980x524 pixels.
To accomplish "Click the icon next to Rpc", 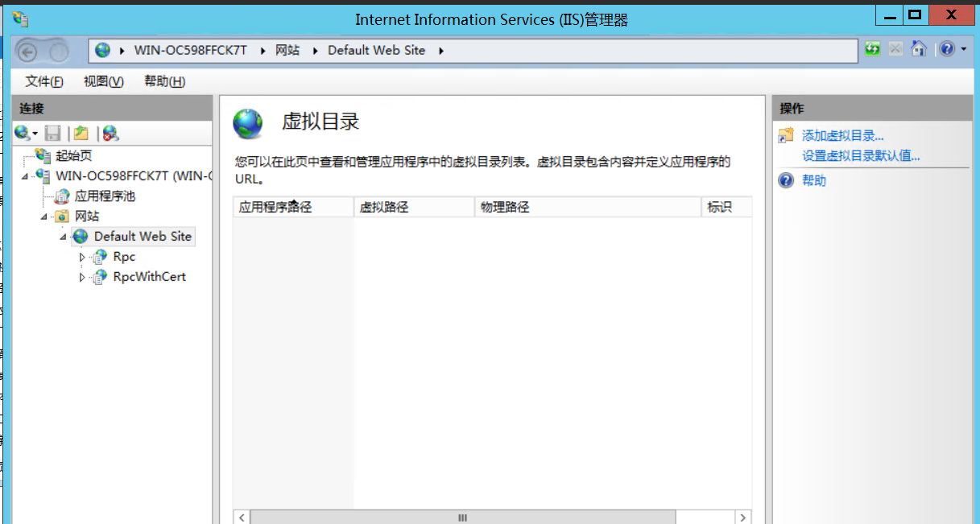I will [x=100, y=257].
